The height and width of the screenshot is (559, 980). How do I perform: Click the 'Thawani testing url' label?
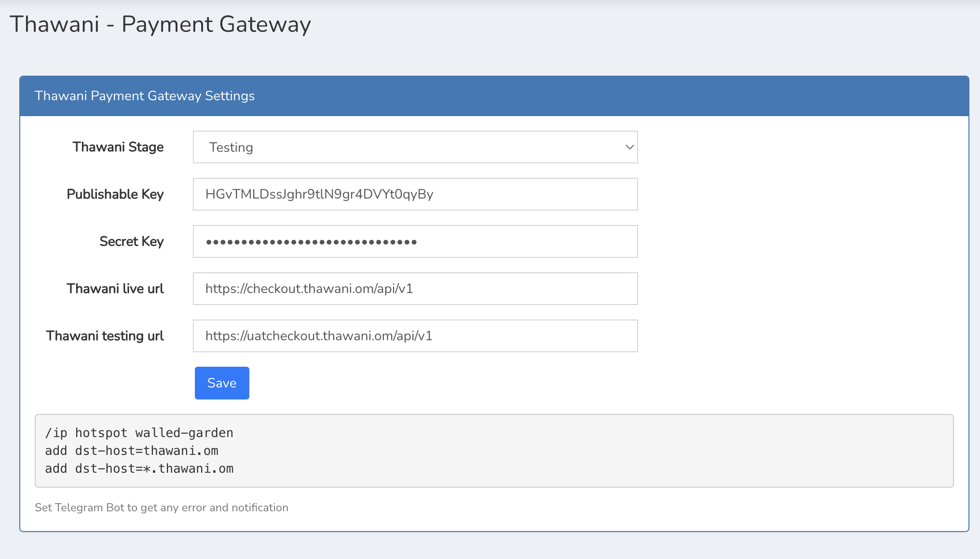tap(105, 336)
